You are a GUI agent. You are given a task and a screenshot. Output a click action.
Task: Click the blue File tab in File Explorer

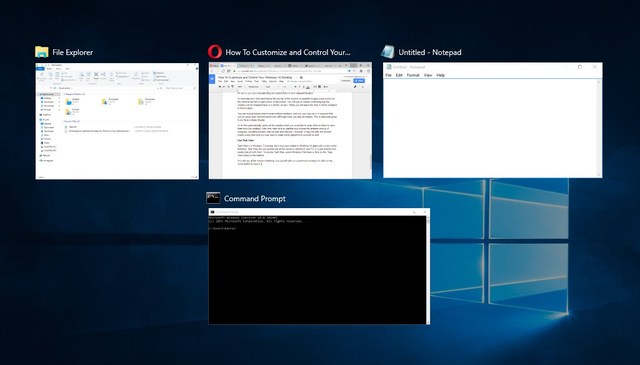click(40, 69)
